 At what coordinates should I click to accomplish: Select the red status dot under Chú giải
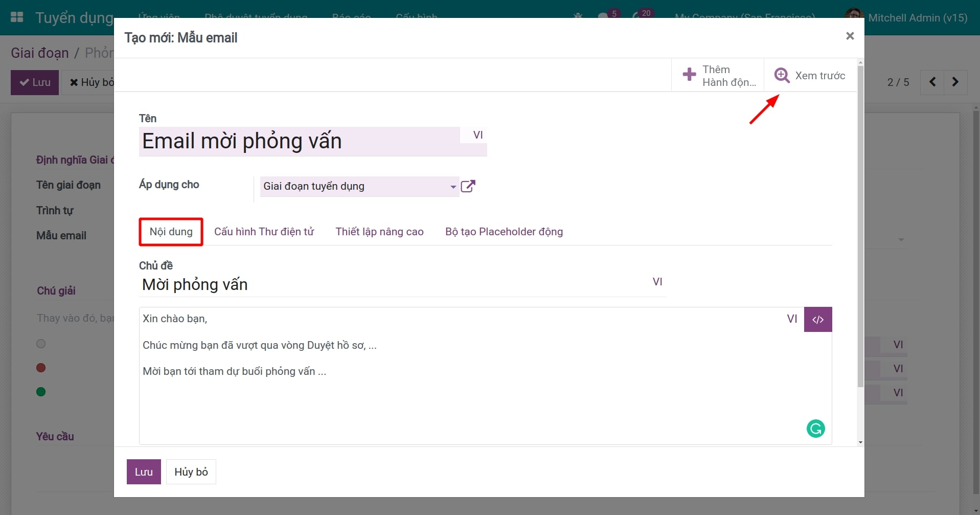click(40, 367)
